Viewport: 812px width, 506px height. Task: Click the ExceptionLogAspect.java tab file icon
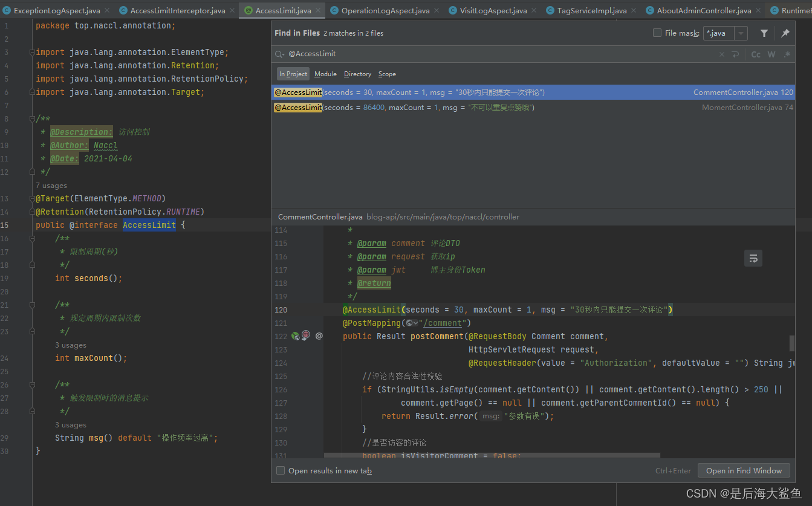click(7, 11)
